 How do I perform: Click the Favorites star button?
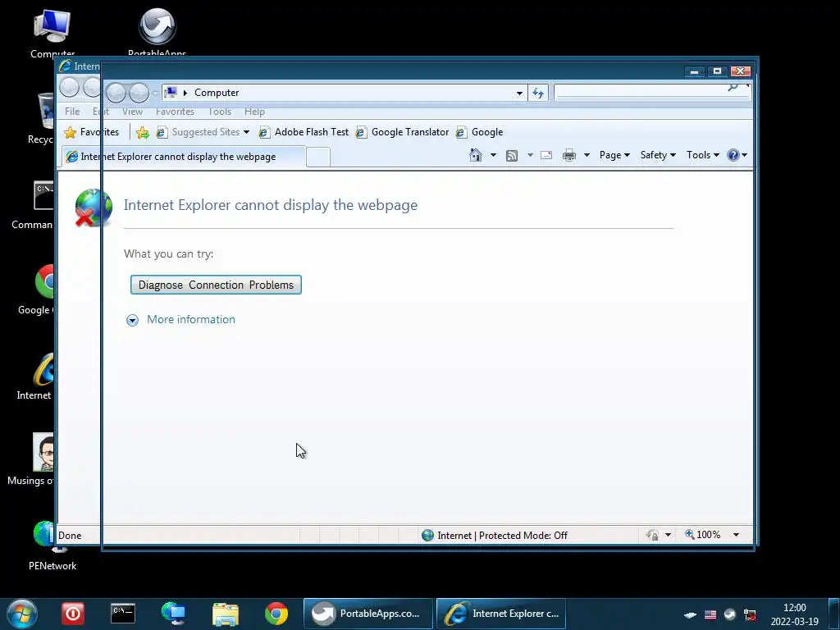(x=92, y=132)
